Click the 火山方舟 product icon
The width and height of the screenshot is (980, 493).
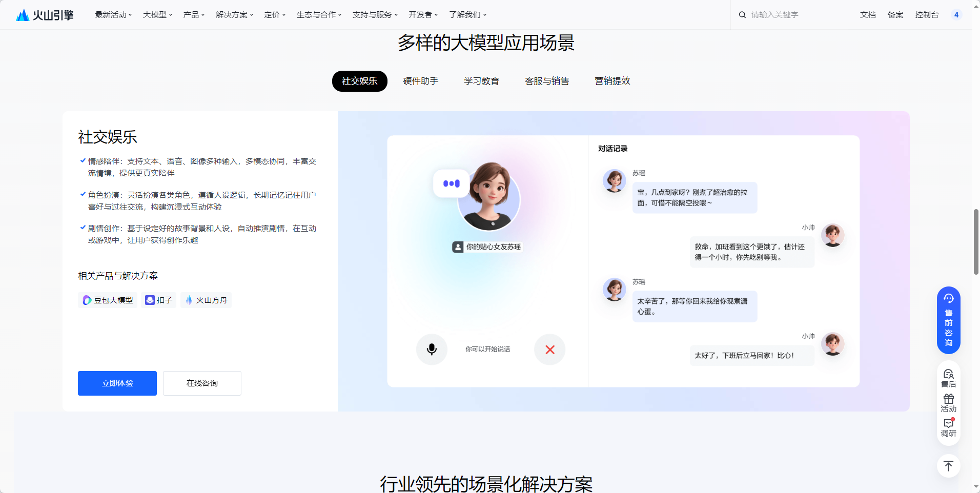tap(190, 300)
